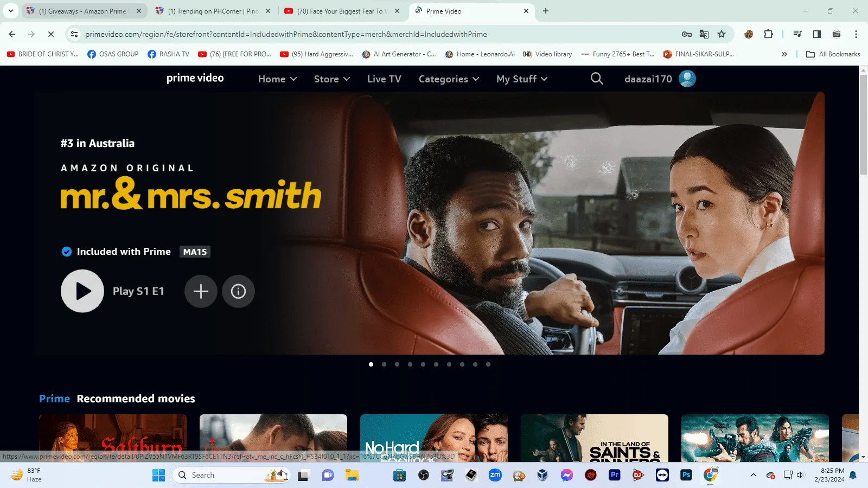
Task: Open In the Land of Saints & Sinners thumbnail
Action: [x=595, y=438]
